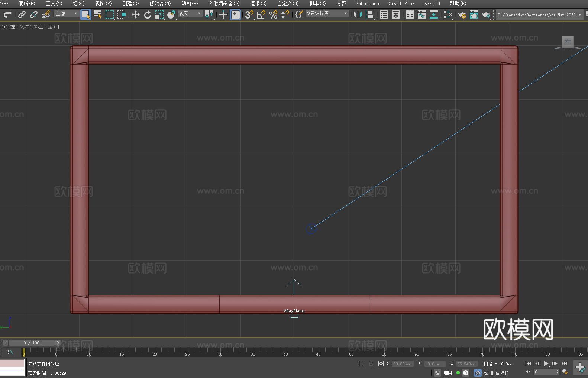Toggle Percent Snap
The width and height of the screenshot is (588, 378).
(x=273, y=14)
